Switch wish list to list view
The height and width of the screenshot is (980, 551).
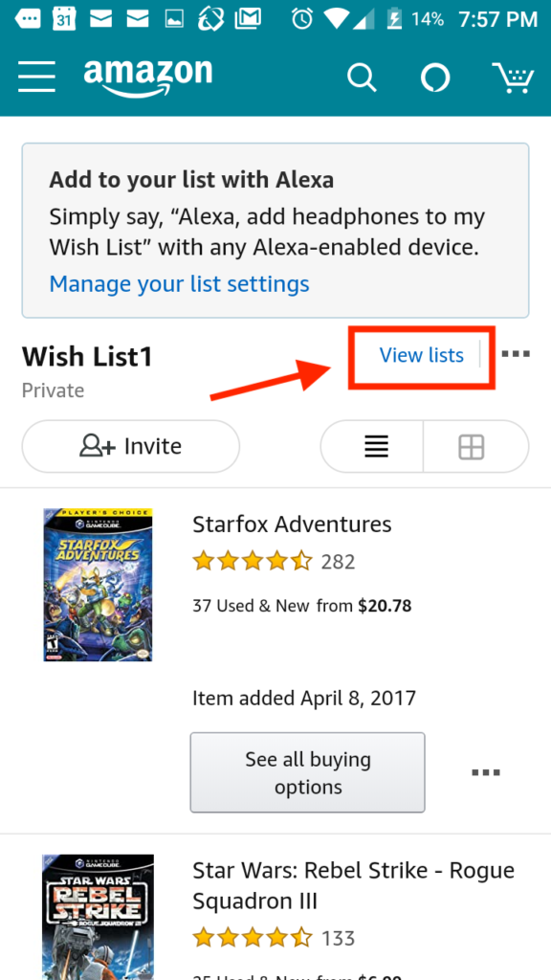pyautogui.click(x=376, y=446)
